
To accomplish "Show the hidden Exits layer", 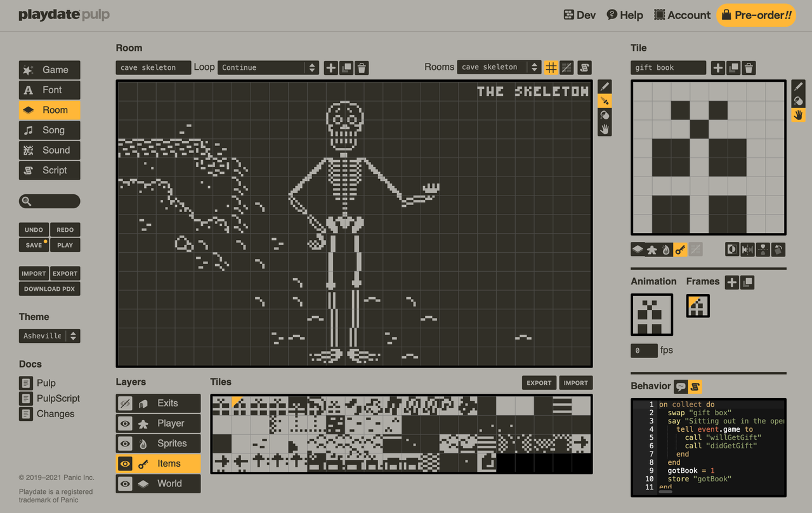I will (126, 403).
